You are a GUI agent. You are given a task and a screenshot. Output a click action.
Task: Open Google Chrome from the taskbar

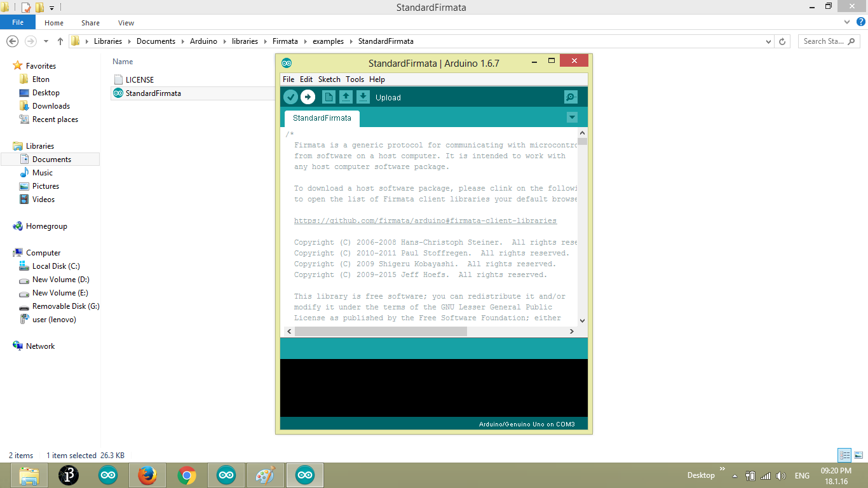coord(187,475)
